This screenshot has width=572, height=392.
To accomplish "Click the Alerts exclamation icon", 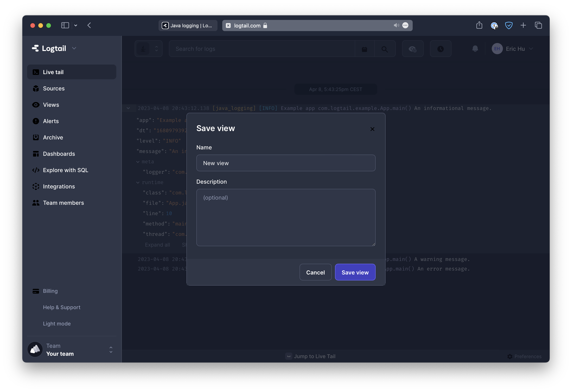I will (36, 121).
